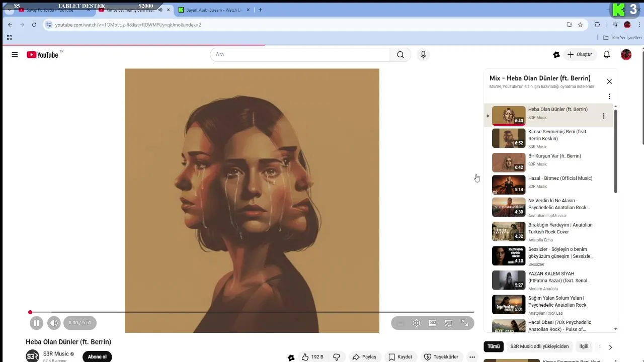Subscribe with Abone ol button
This screenshot has height=362, width=644.
(x=97, y=357)
